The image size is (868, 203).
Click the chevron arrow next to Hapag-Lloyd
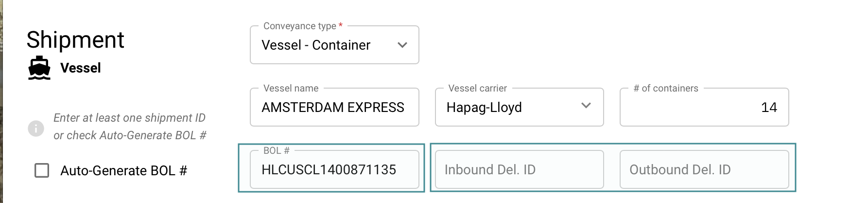(x=586, y=106)
